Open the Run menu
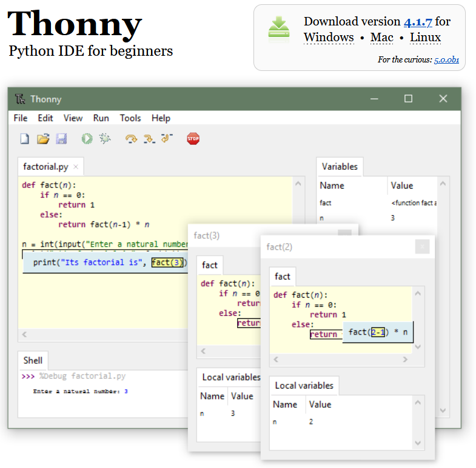 click(101, 118)
